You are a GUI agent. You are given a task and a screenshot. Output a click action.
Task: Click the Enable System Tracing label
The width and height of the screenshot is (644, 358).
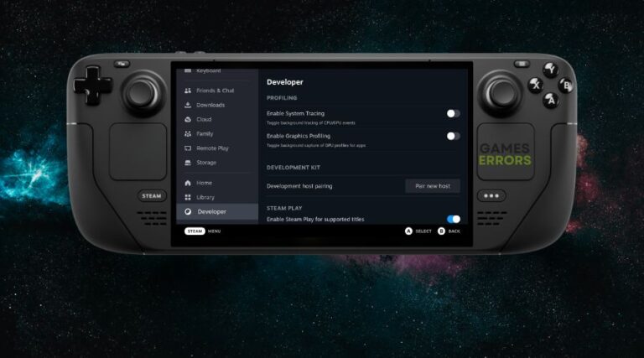point(295,113)
